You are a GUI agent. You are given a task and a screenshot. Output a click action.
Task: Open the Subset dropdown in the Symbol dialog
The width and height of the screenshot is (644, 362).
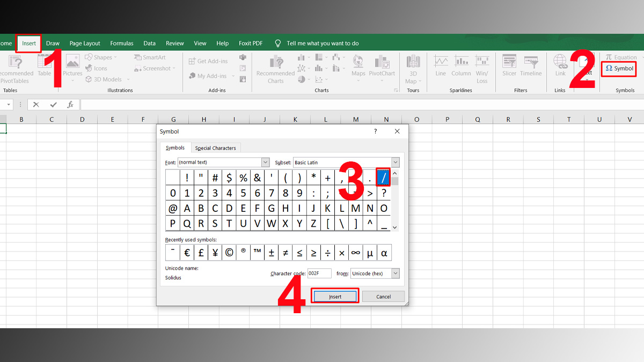point(395,162)
